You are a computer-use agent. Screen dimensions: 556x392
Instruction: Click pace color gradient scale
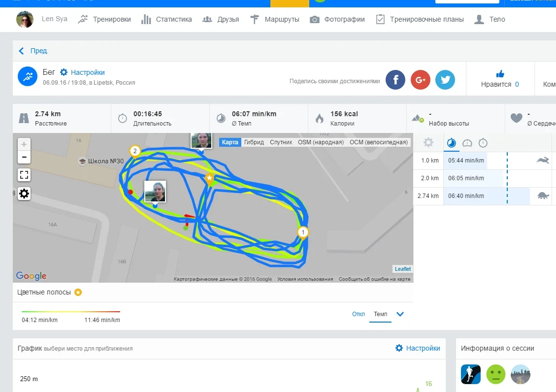tap(71, 312)
